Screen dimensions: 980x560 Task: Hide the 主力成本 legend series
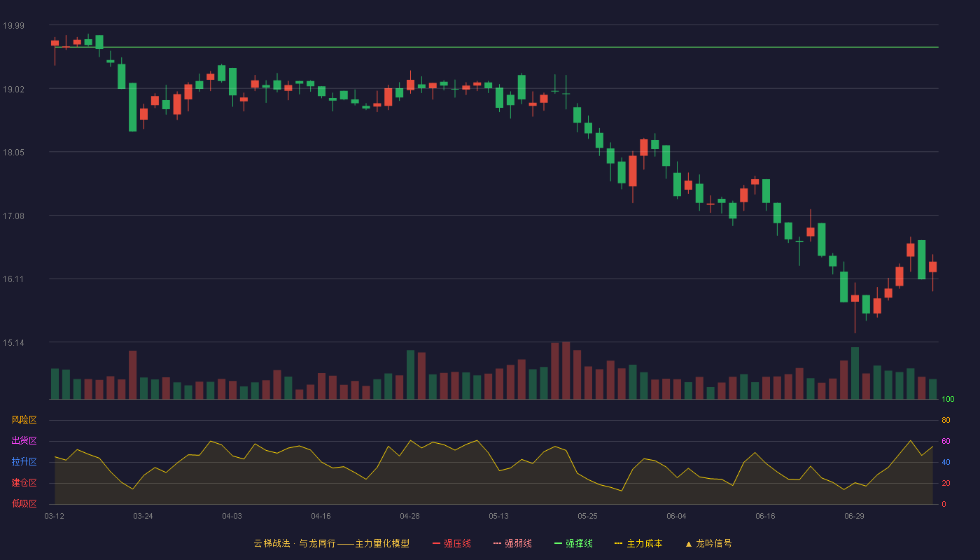click(638, 543)
